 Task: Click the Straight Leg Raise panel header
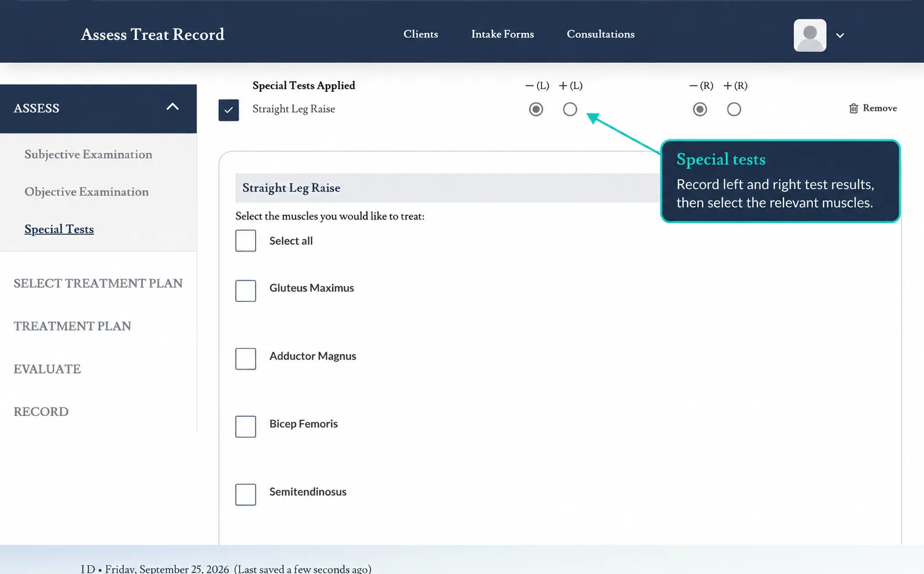448,188
